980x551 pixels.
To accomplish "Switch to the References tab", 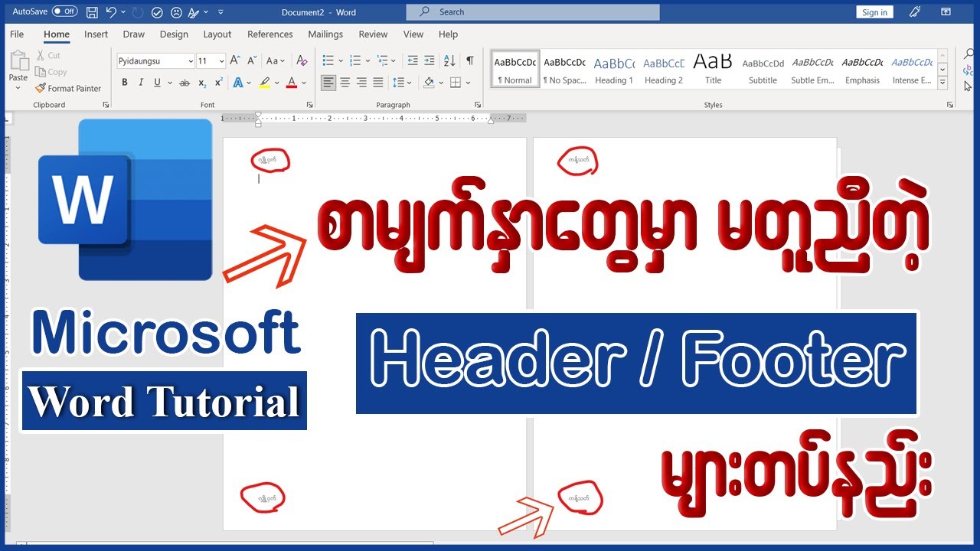I will (270, 34).
